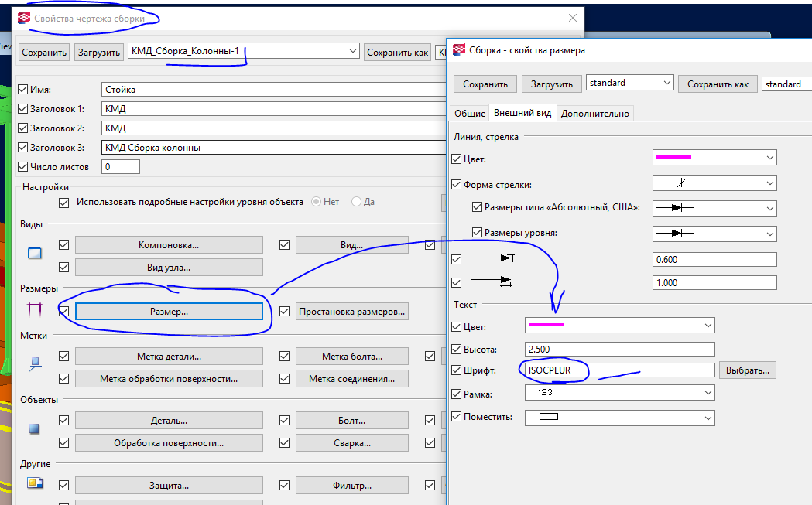The width and height of the screenshot is (812, 505).
Task: Toggle the Число листов checkbox
Action: coord(22,167)
